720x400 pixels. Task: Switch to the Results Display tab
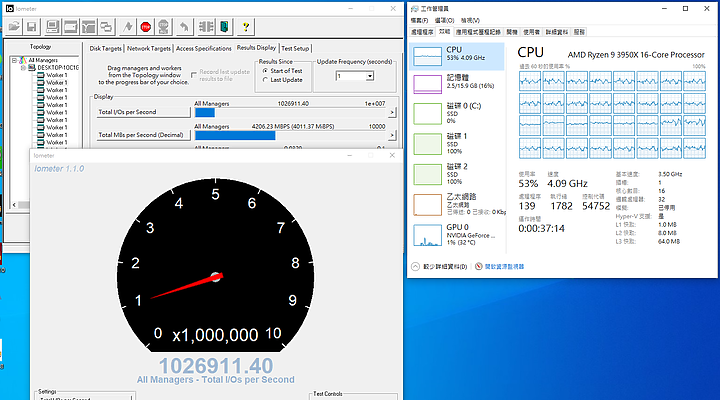(256, 47)
